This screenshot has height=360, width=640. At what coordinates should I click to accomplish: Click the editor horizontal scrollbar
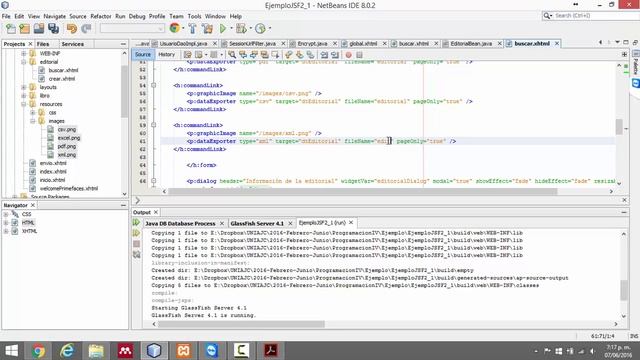[x=362, y=191]
